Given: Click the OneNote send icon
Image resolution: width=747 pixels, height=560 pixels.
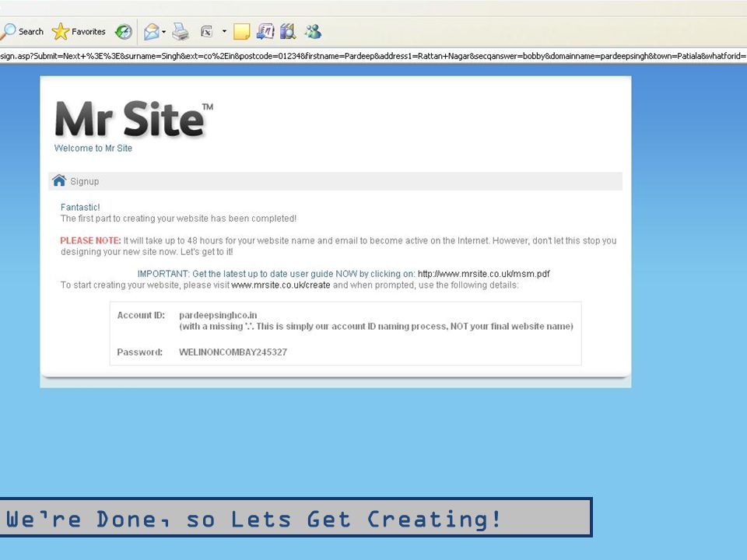Looking at the screenshot, I should [x=265, y=32].
